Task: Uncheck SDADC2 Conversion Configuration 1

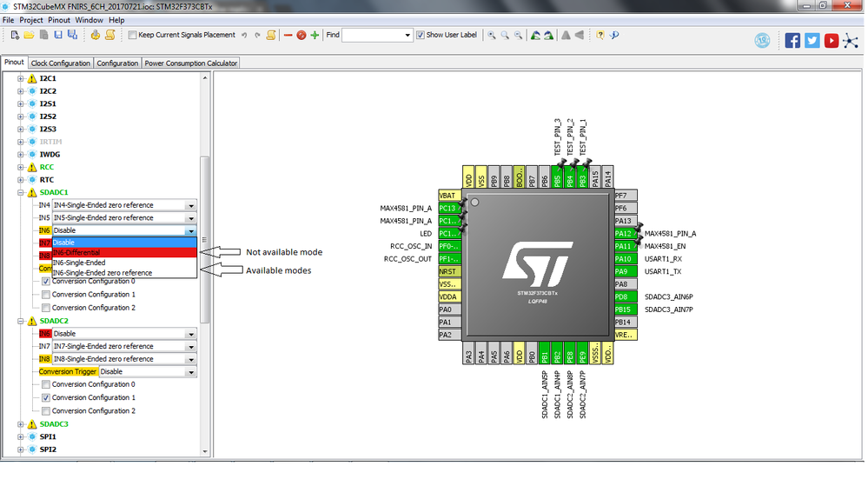Action: 46,398
